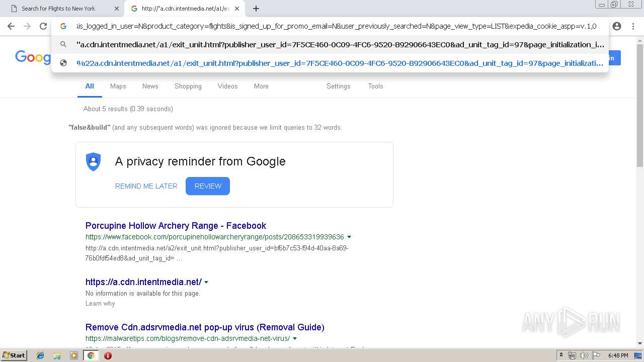This screenshot has width=644, height=362.
Task: Reload the current page
Action: point(43,26)
